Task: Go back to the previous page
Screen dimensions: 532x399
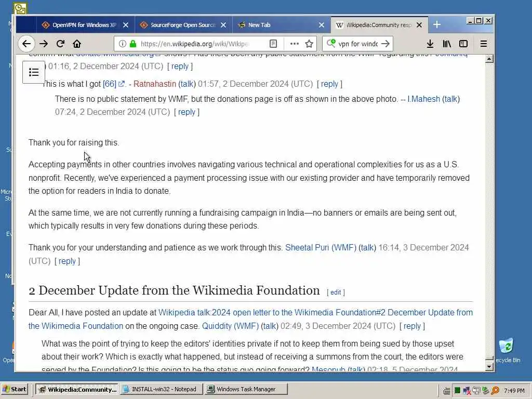Action: pos(26,44)
